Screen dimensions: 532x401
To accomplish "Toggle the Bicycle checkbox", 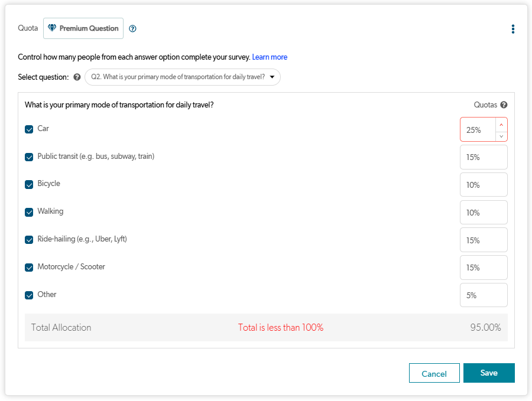I will 29,184.
